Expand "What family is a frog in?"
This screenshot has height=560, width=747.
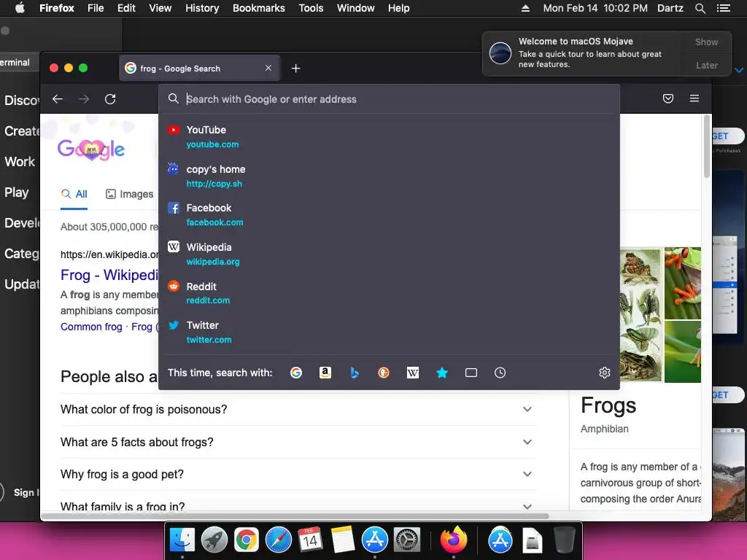pos(298,505)
